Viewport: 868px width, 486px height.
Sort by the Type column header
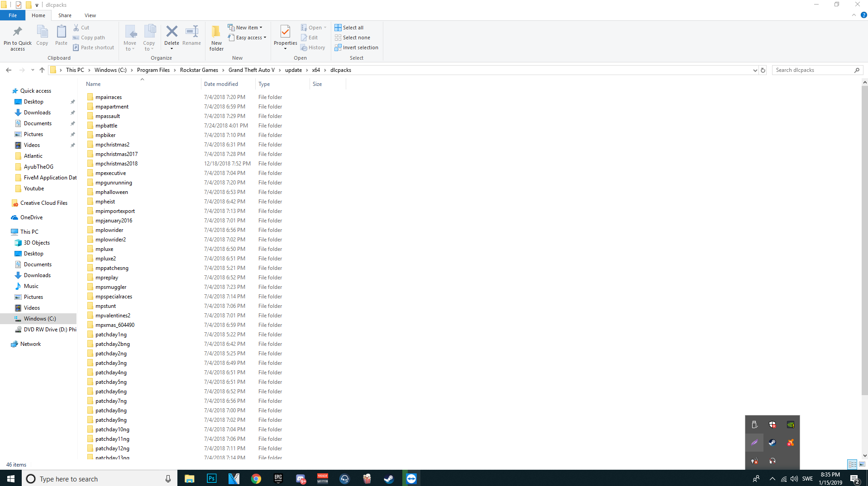click(264, 84)
